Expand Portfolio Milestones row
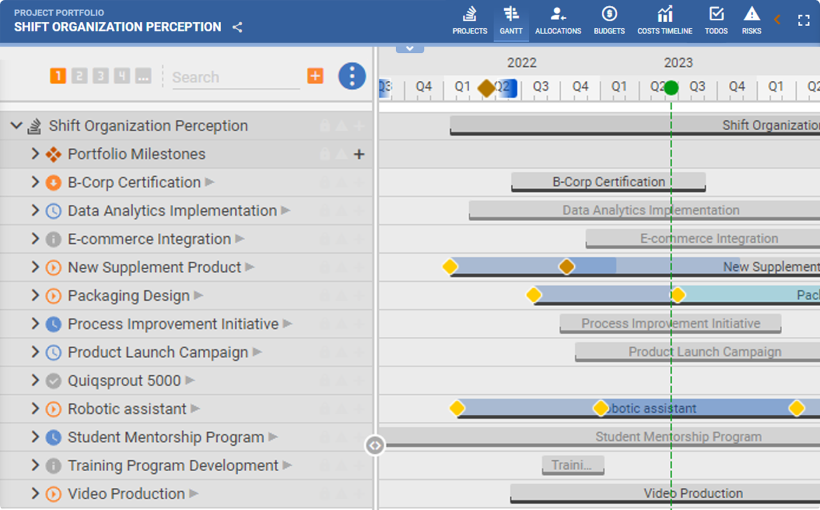The height and width of the screenshot is (510, 820). [x=35, y=154]
